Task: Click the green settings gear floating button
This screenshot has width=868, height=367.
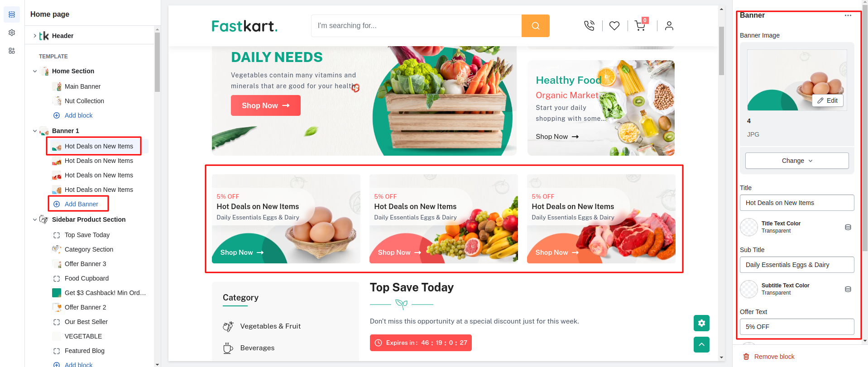Action: [701, 323]
